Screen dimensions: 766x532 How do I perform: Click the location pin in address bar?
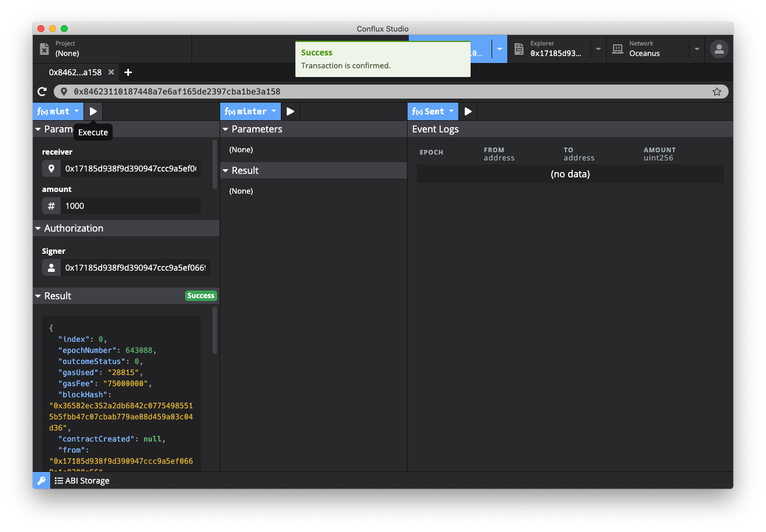64,92
